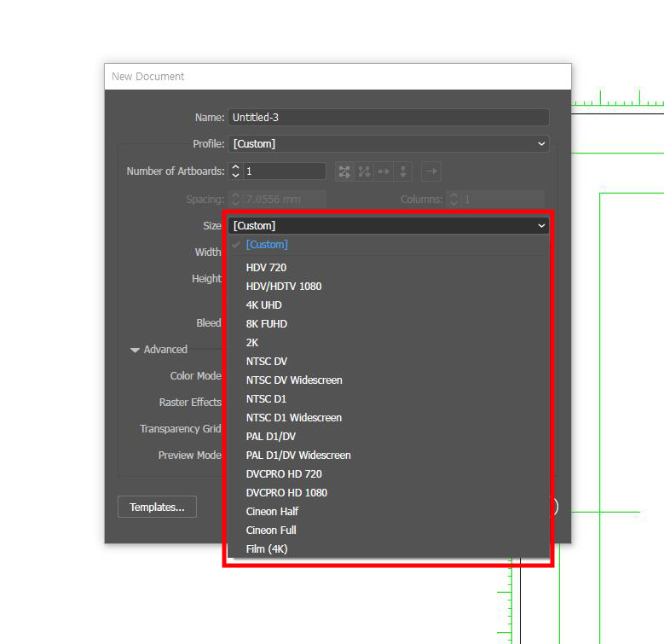Click the disabled Spacing value field
This screenshot has width=664, height=644.
point(285,199)
